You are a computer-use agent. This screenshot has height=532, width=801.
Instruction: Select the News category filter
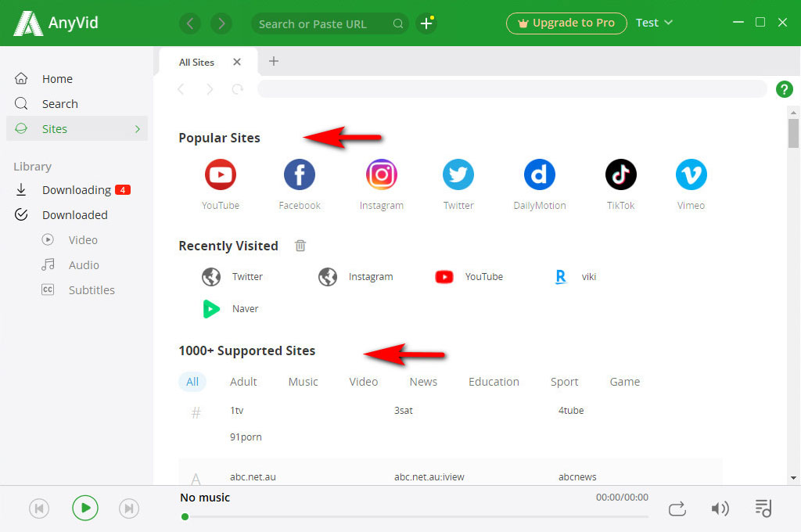click(x=423, y=382)
